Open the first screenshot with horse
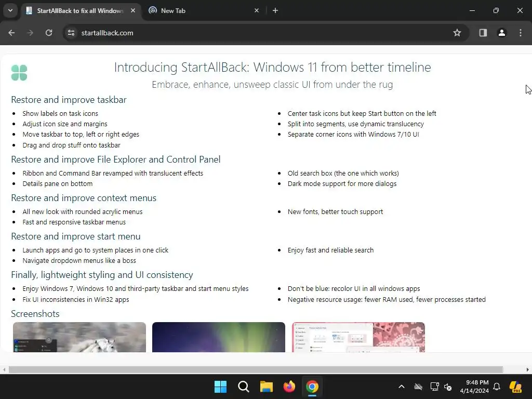This screenshot has height=399, width=532. tap(79, 337)
